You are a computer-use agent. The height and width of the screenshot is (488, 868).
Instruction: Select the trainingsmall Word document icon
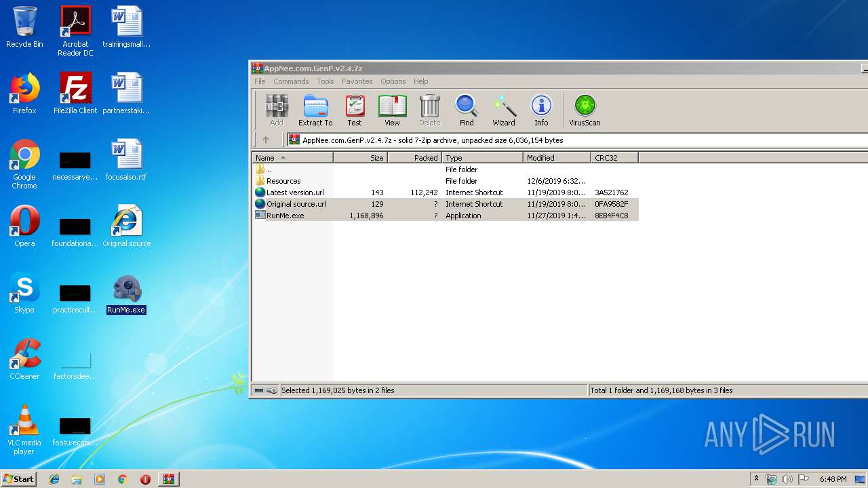(x=127, y=27)
